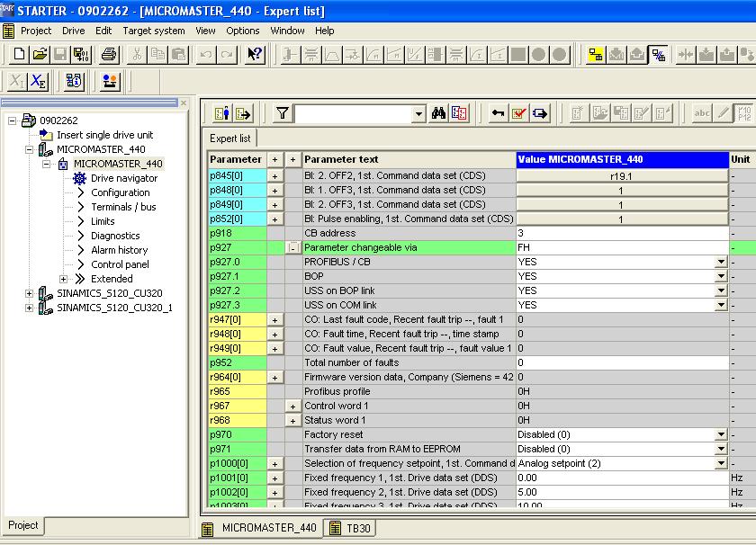Close the project navigator panel with X
Viewport: 756px width, 545px height.
click(184, 103)
